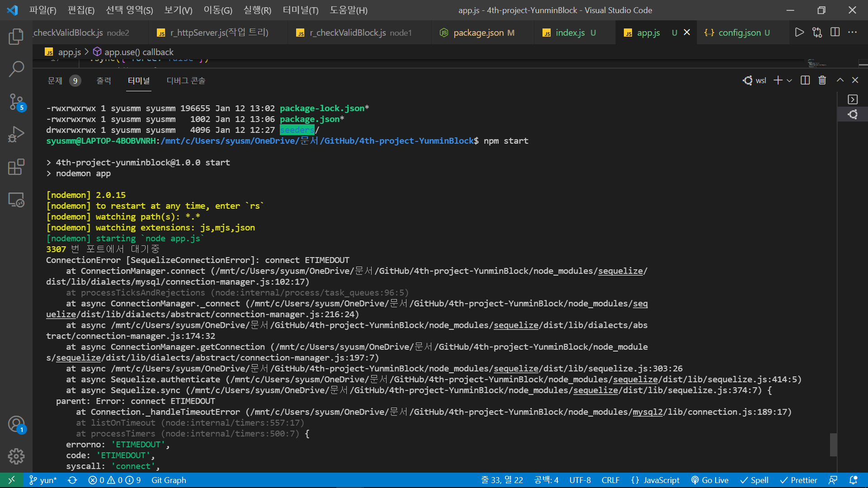Viewport: 868px width, 488px height.
Task: Toggle Spell checker in status bar
Action: point(754,480)
